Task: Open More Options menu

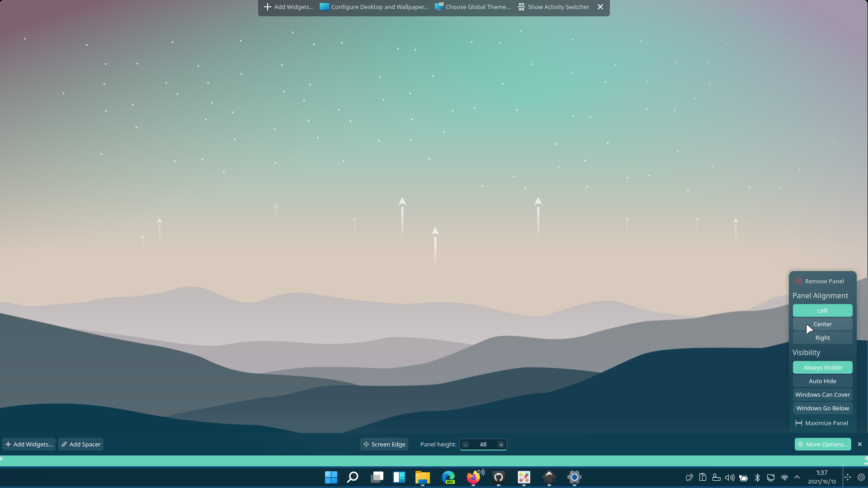Action: [823, 444]
